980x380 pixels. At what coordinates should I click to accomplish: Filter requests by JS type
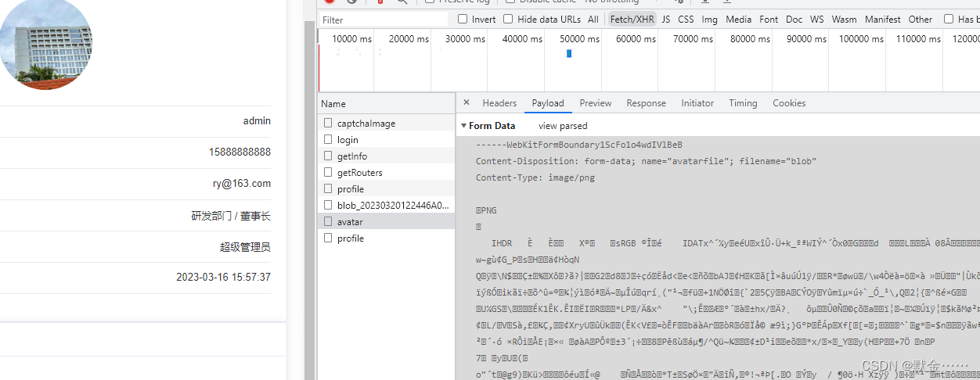[666, 20]
